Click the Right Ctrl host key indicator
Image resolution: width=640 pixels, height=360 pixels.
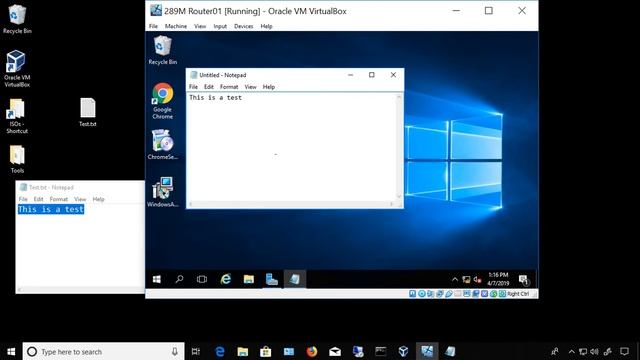coord(518,294)
